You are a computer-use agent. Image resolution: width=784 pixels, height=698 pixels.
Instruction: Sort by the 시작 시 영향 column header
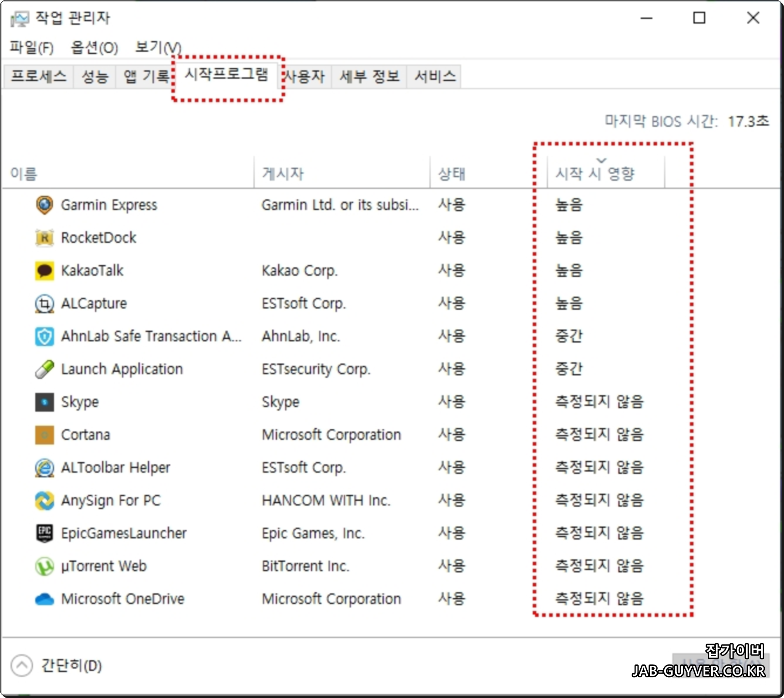(606, 173)
